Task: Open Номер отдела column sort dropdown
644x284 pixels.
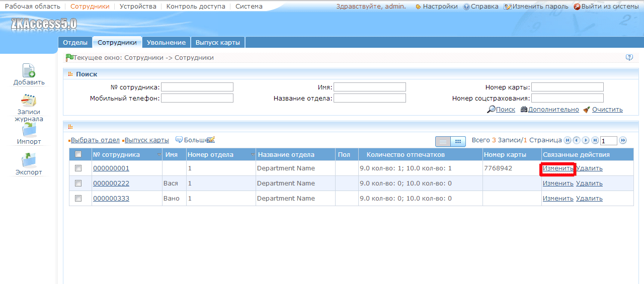Action: point(253,155)
